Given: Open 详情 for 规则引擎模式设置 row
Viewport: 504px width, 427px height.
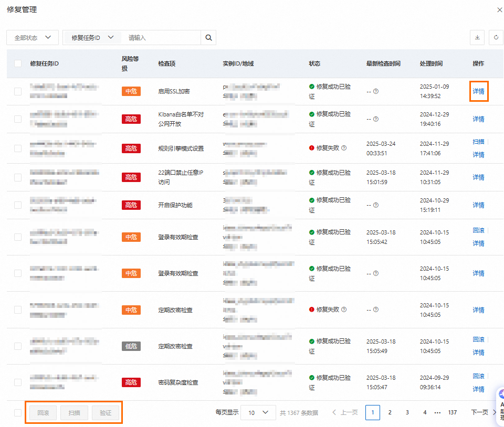Looking at the screenshot, I should point(478,155).
